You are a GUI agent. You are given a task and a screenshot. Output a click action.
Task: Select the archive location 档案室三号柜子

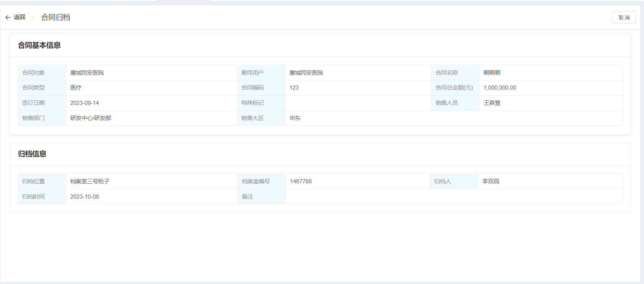click(x=90, y=181)
